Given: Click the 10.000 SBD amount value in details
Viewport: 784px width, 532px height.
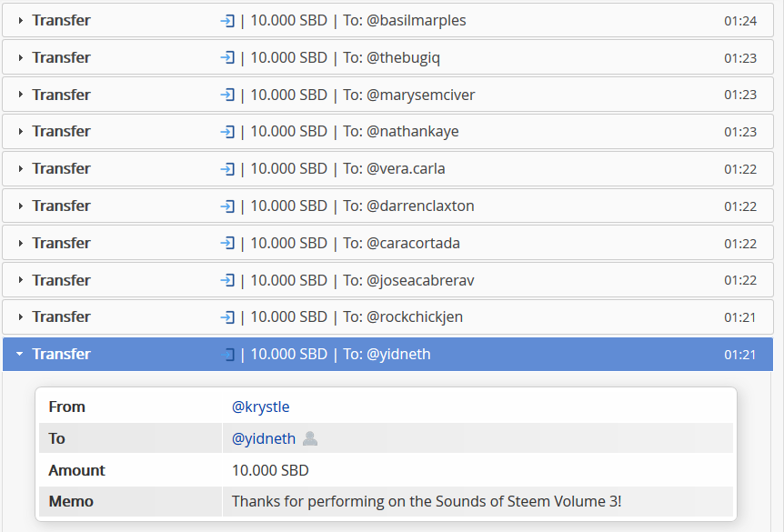Looking at the screenshot, I should pos(270,470).
